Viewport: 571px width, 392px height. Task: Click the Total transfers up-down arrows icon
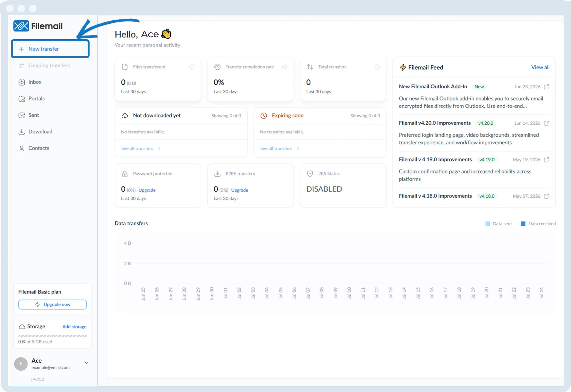point(310,67)
